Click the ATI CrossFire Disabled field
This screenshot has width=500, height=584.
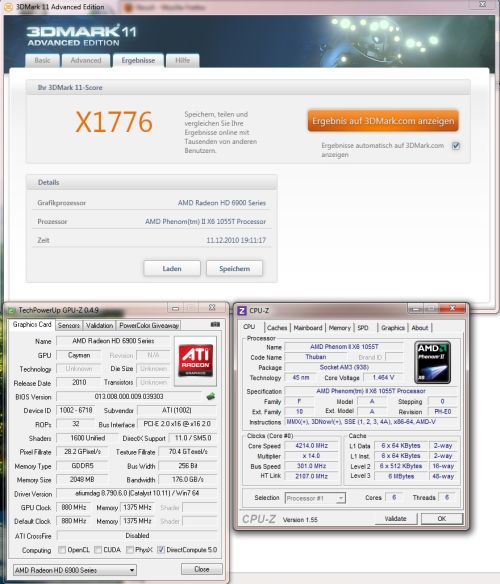[137, 536]
